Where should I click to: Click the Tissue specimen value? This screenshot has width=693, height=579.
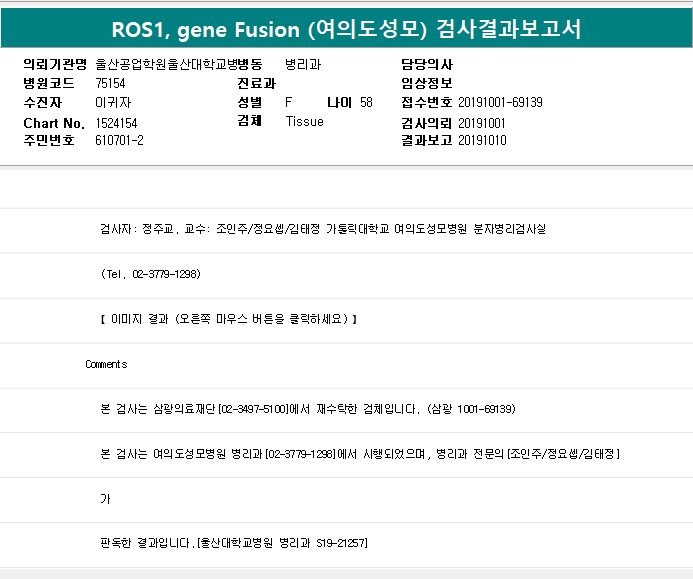304,121
